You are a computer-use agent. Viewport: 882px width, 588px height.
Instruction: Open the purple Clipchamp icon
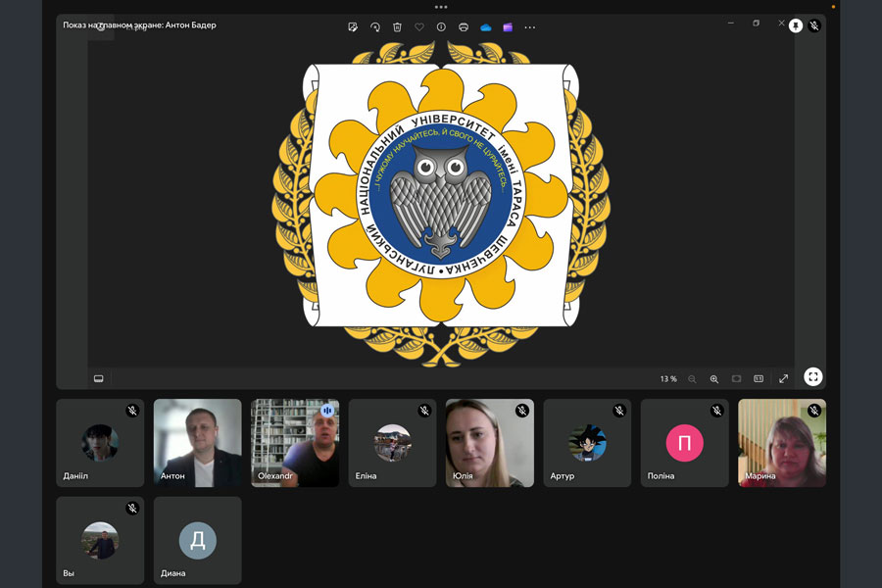coord(508,27)
